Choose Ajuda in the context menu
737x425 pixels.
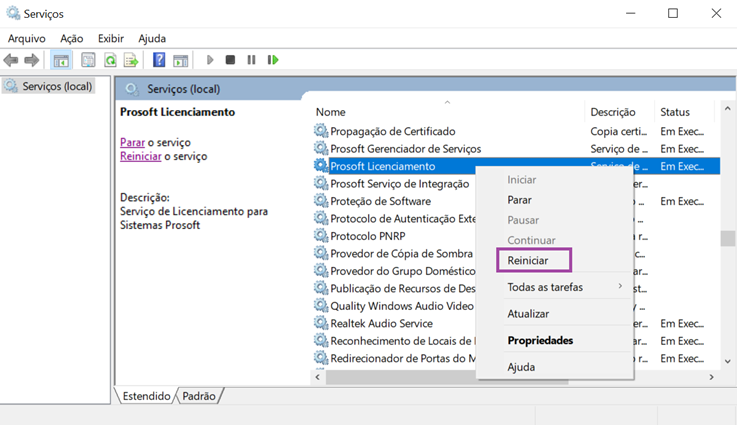(521, 367)
